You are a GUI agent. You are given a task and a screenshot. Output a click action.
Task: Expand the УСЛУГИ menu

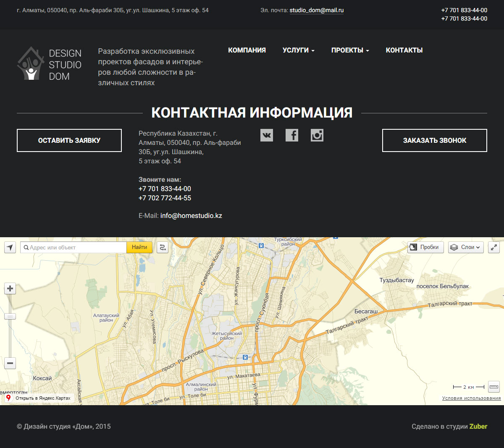298,50
